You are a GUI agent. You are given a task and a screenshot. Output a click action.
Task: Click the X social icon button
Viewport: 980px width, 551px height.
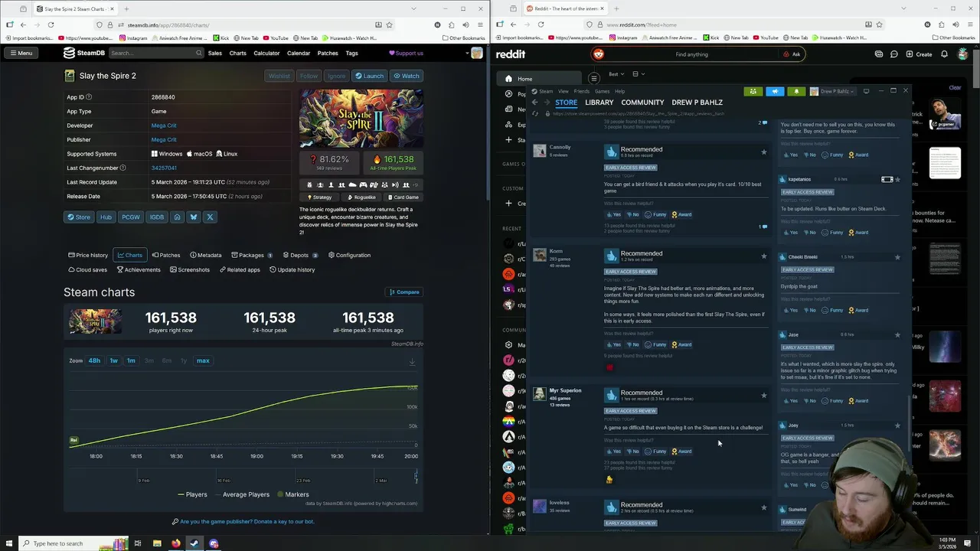(210, 217)
